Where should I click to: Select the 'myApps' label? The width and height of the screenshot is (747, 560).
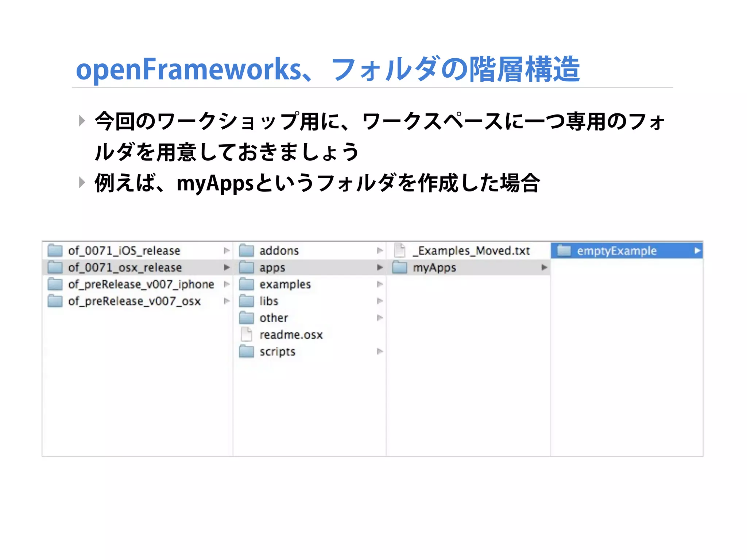point(434,268)
